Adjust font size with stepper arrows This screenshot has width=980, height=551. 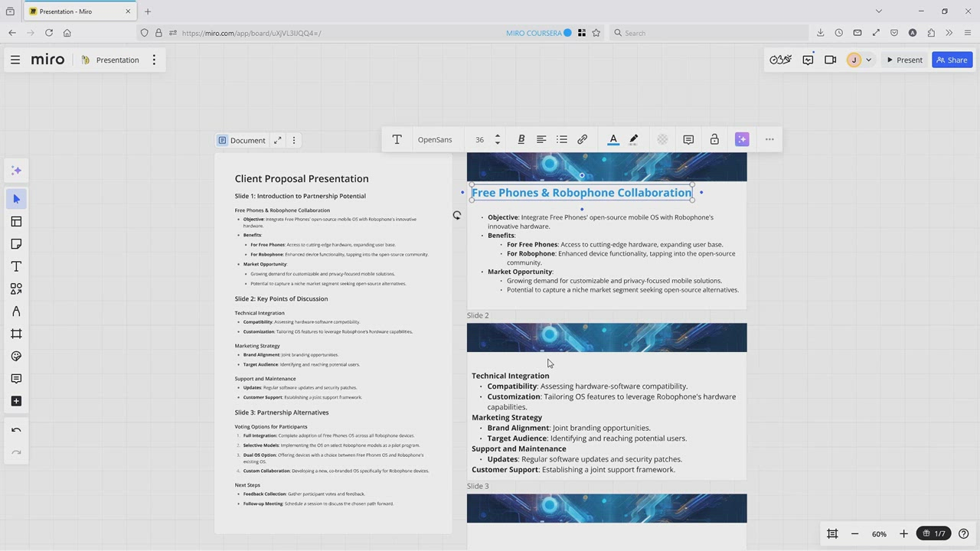[498, 139]
